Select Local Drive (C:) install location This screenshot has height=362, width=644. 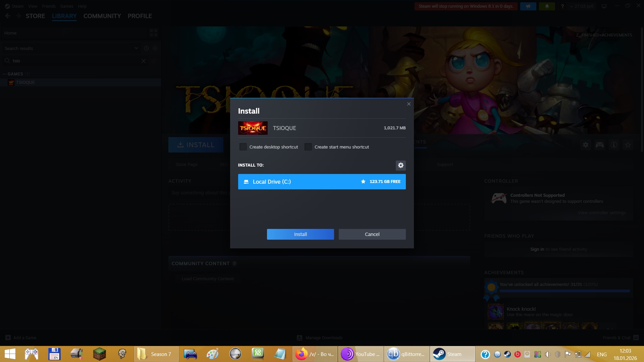[x=321, y=182]
